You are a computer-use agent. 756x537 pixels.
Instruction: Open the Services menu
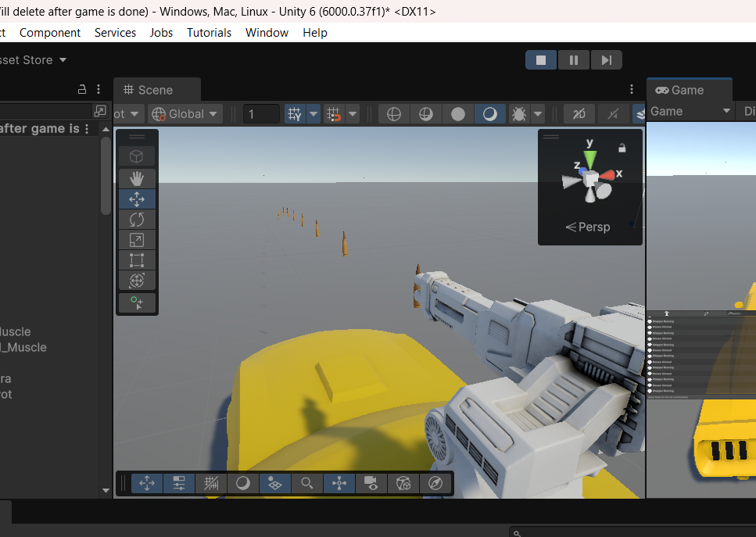pyautogui.click(x=115, y=33)
